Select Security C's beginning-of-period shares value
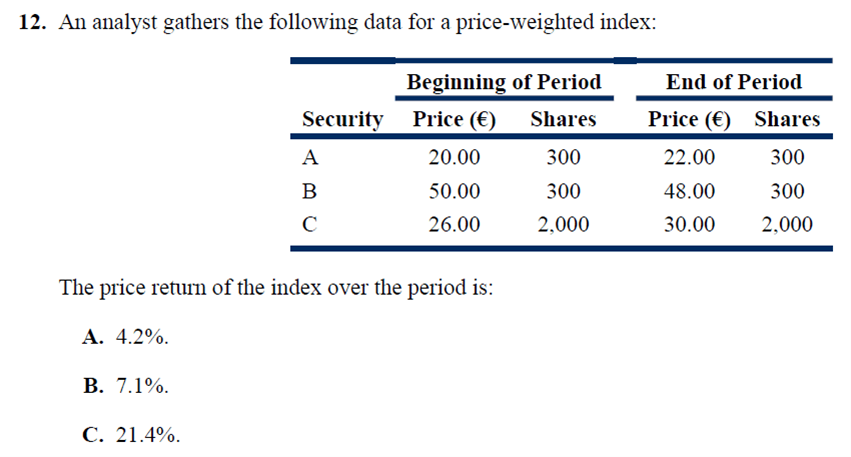Screen dimensions: 851x457 [x=563, y=224]
